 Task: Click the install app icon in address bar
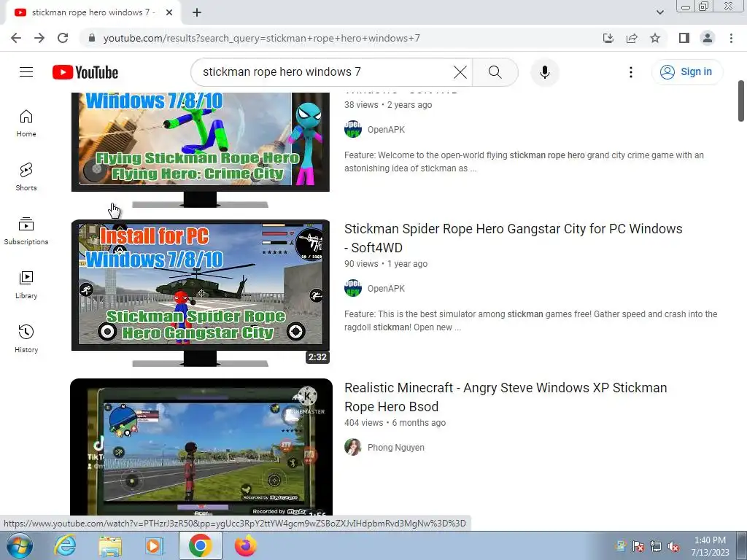point(608,38)
